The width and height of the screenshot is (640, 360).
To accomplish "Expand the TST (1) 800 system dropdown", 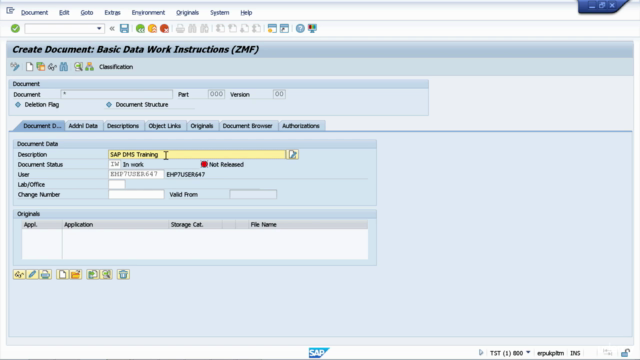I will (528, 353).
